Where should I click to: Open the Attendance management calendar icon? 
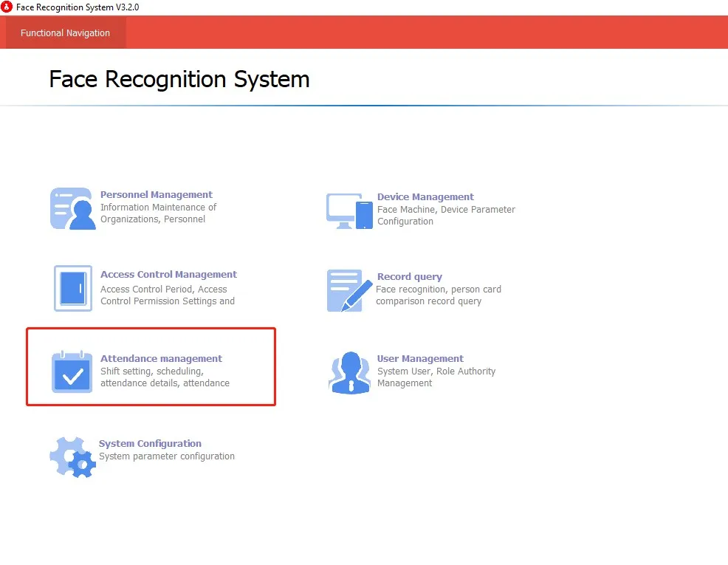click(72, 372)
